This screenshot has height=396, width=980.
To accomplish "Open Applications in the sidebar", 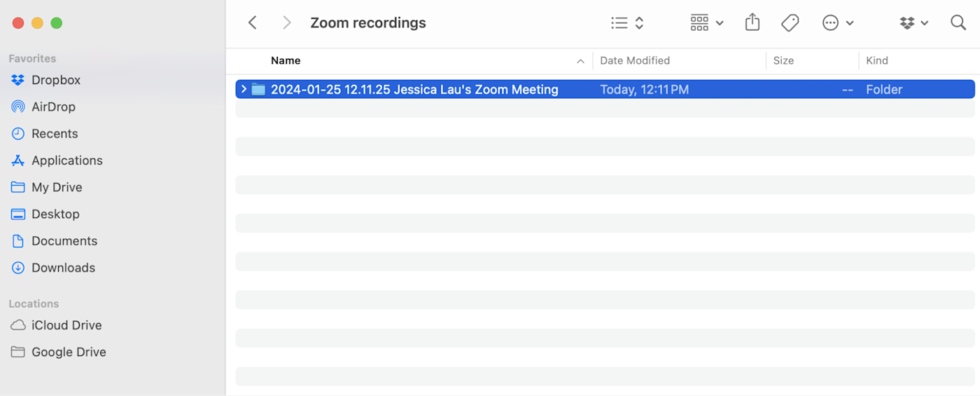I will [x=67, y=161].
